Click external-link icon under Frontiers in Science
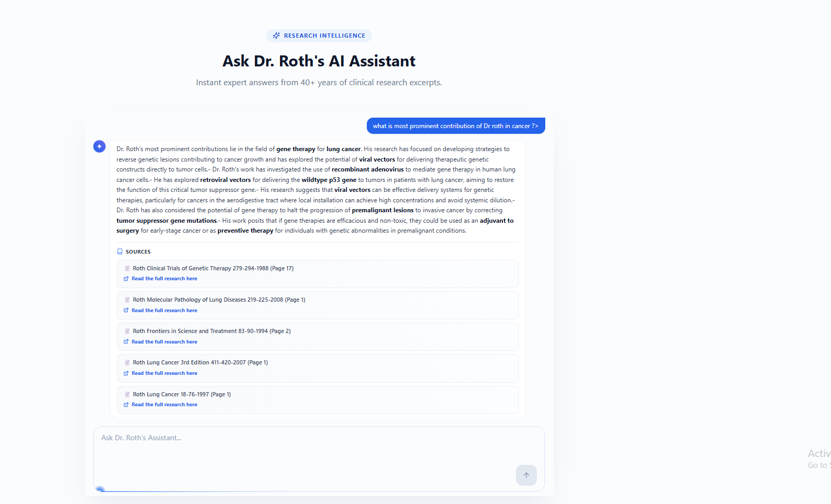The image size is (831, 504). pos(126,342)
